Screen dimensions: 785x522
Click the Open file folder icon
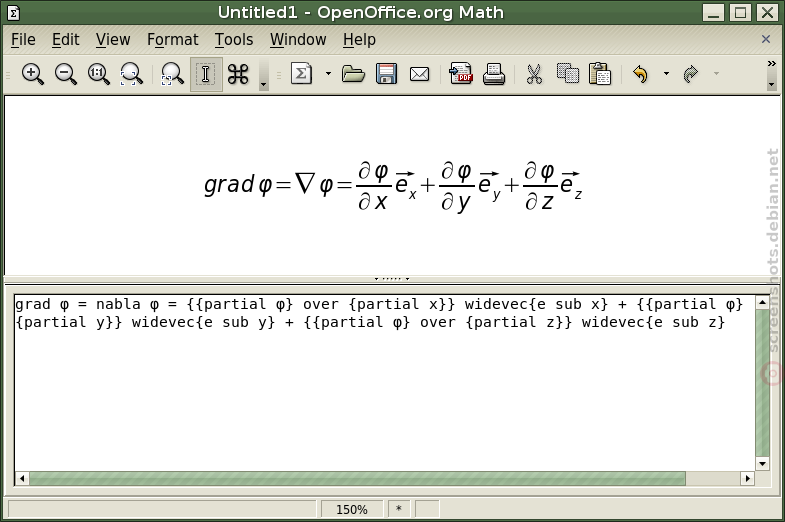click(353, 75)
